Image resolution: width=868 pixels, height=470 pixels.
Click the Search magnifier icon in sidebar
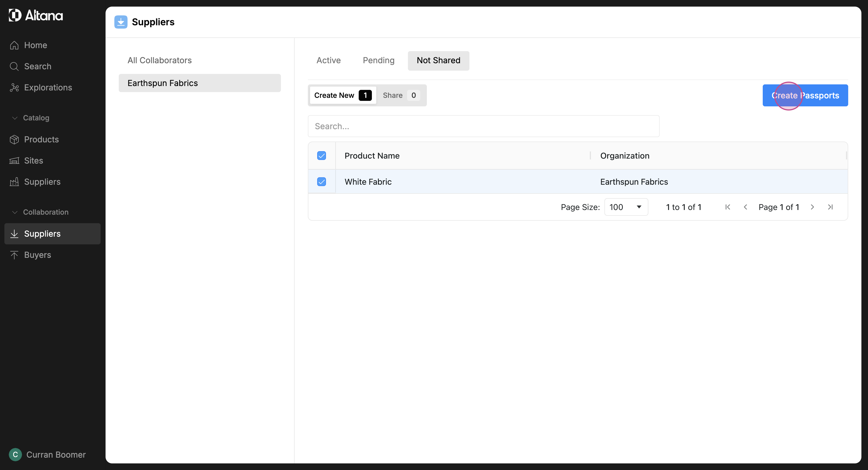(14, 66)
